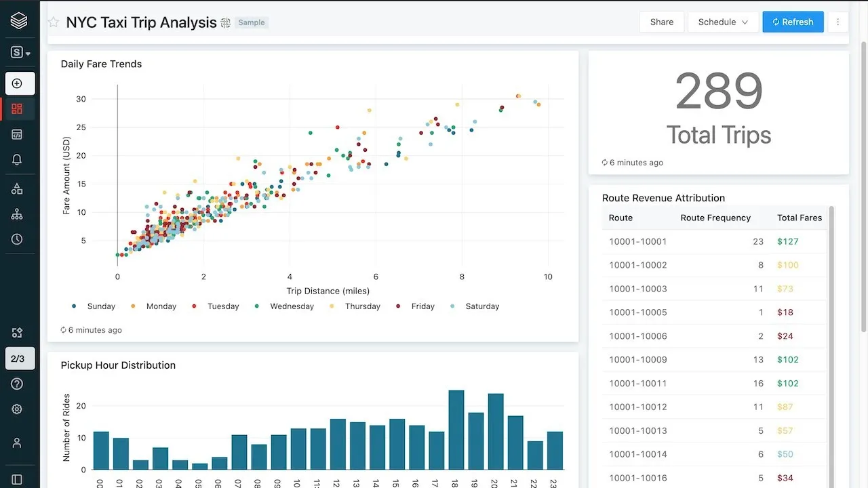This screenshot has height=488, width=868.
Task: Sort by the Route column header
Action: [x=620, y=218]
